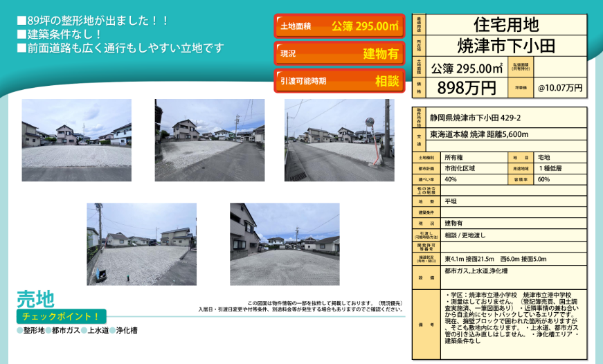Image resolution: width=603 pixels, height=364 pixels.
Task: Click the square bullet before 建築条件なし！
Action: pos(21,34)
